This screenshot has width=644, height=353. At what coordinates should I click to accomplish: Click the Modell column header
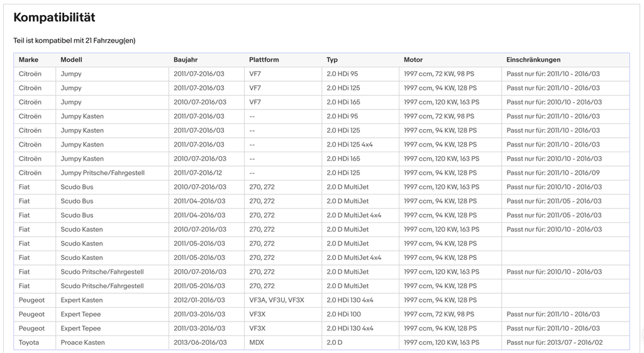coord(72,60)
